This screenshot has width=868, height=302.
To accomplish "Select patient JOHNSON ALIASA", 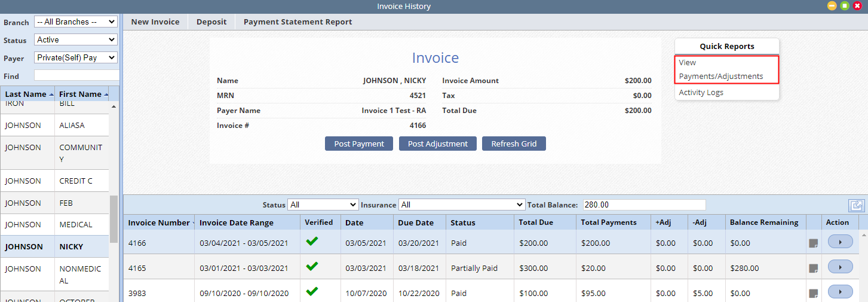I will (54, 126).
